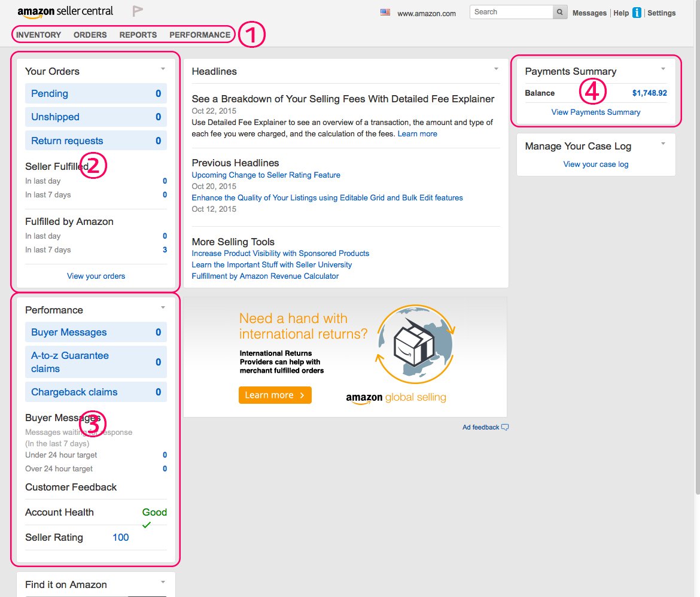The image size is (700, 597).
Task: Click Fulfilled by Amazon in last day count
Action: [x=165, y=236]
